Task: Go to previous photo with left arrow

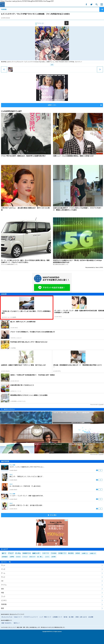Action: click(4, 69)
